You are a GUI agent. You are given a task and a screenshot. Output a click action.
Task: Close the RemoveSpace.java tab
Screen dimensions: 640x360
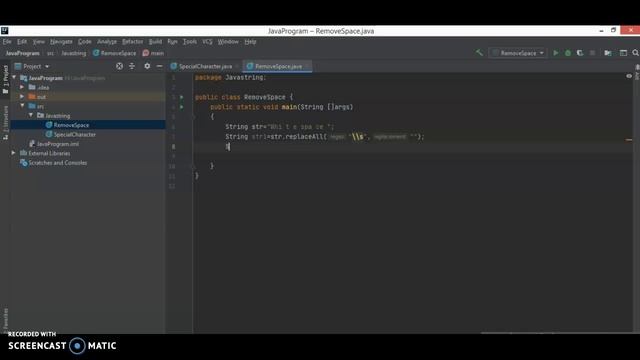click(307, 66)
